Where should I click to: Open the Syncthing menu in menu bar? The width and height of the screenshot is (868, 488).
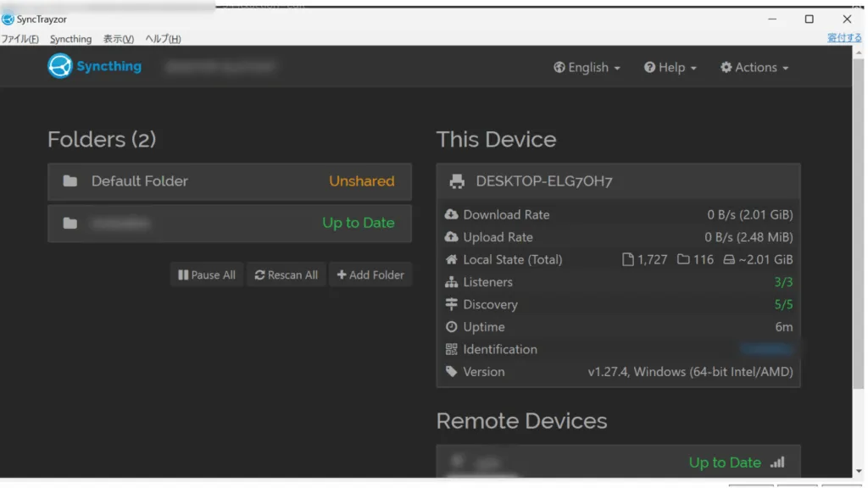(x=71, y=39)
